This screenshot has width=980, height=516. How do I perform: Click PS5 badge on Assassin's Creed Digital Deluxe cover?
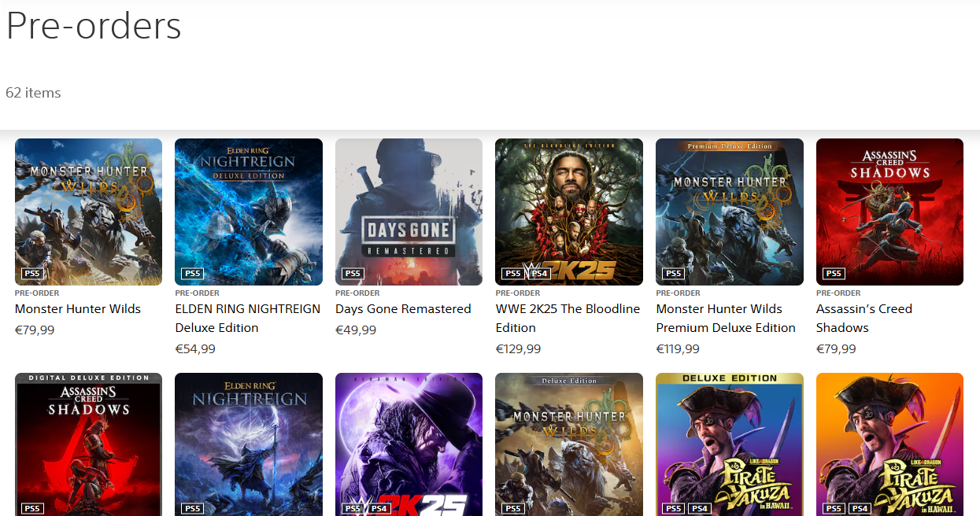(32, 509)
